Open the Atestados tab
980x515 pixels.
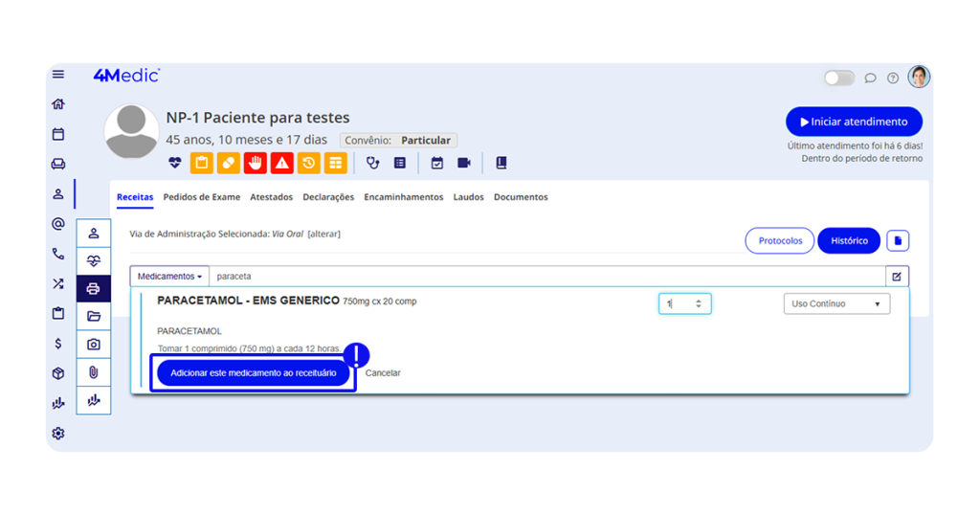[272, 197]
